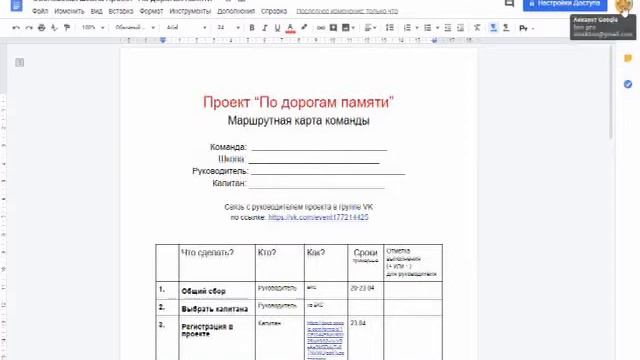The height and width of the screenshot is (360, 640).
Task: Decrease the paragraph indent
Action: click(448, 28)
